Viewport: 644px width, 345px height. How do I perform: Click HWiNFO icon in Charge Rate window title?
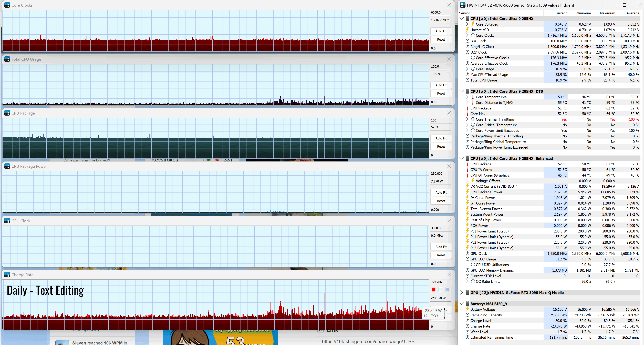pos(7,275)
